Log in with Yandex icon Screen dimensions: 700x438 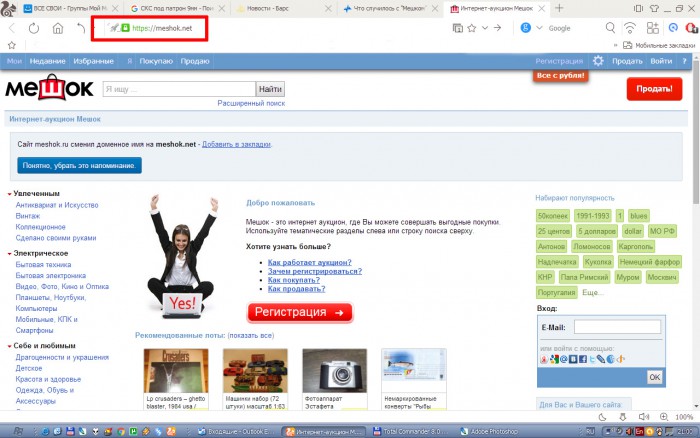click(x=544, y=359)
